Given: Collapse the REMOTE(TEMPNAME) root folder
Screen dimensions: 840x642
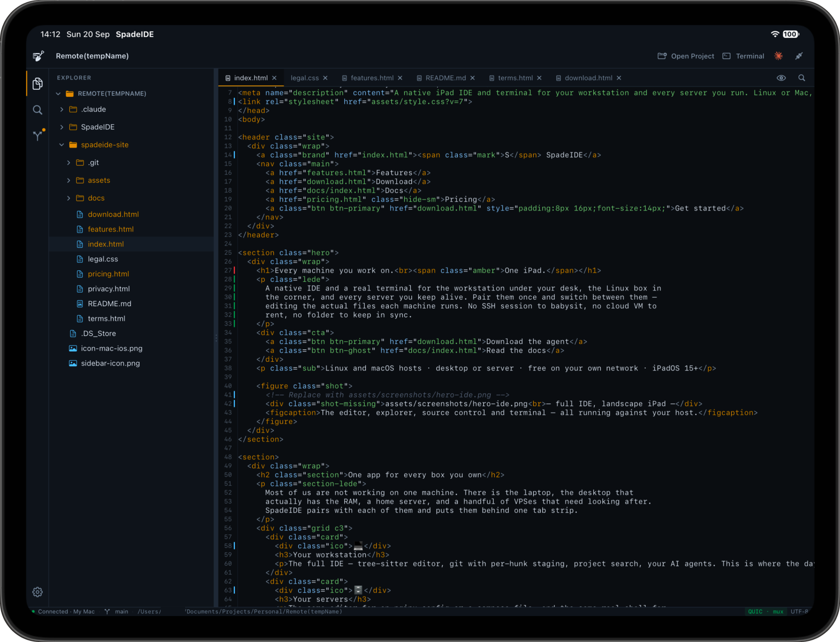Looking at the screenshot, I should 58,94.
